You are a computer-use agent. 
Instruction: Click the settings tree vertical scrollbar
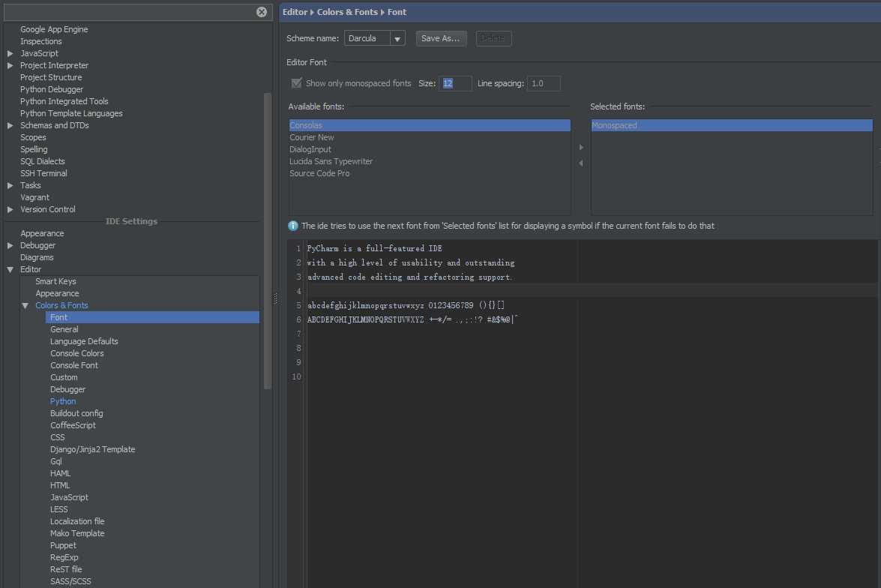268,241
